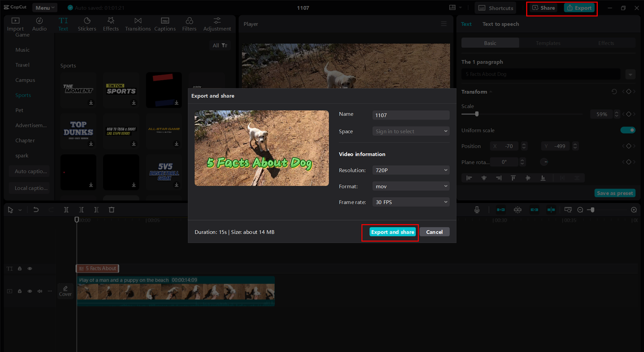Open the Import tab
Image resolution: width=644 pixels, height=352 pixels.
pyautogui.click(x=15, y=24)
